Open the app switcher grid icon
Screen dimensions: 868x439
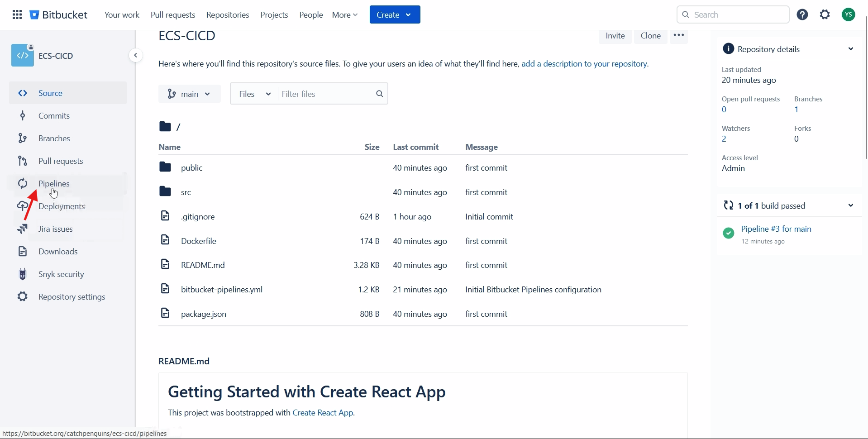coord(17,14)
